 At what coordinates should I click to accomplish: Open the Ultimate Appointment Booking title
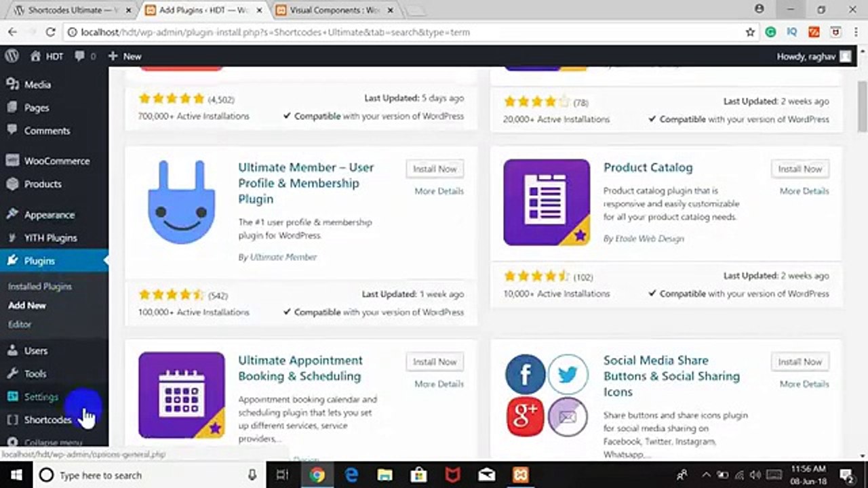pos(300,368)
